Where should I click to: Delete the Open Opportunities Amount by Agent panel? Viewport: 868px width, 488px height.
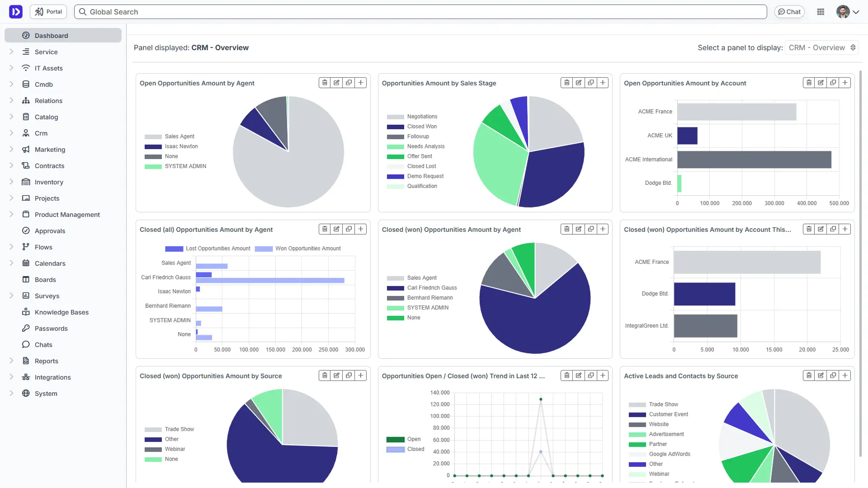[325, 83]
